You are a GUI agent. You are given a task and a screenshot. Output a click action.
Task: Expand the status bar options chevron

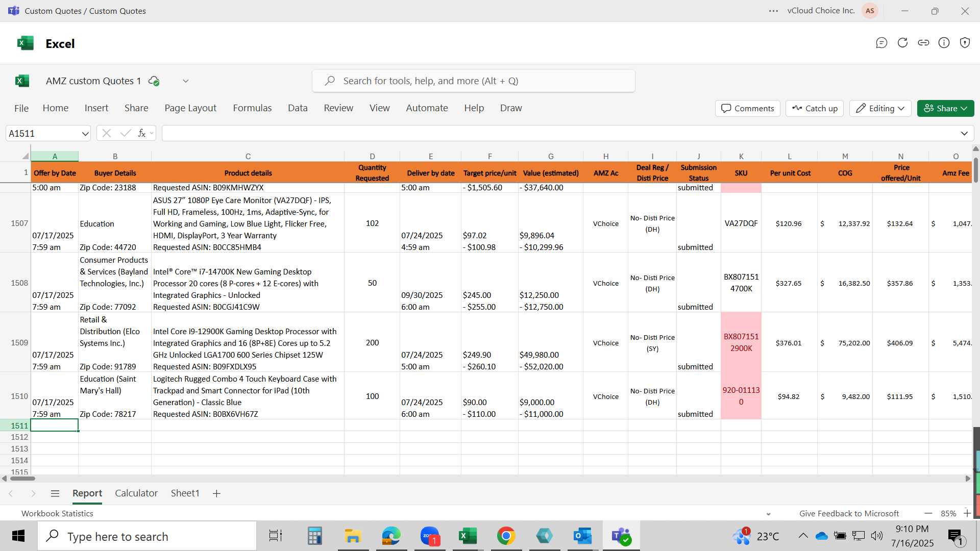pos(768,514)
